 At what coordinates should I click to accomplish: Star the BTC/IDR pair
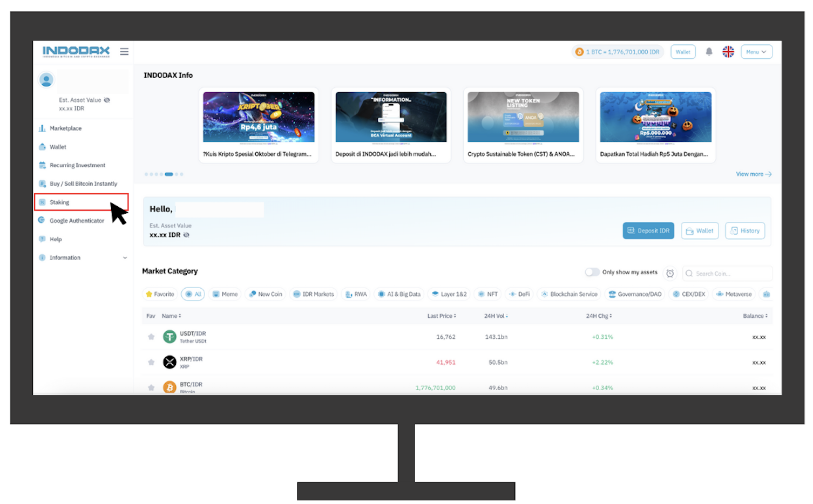pos(151,387)
